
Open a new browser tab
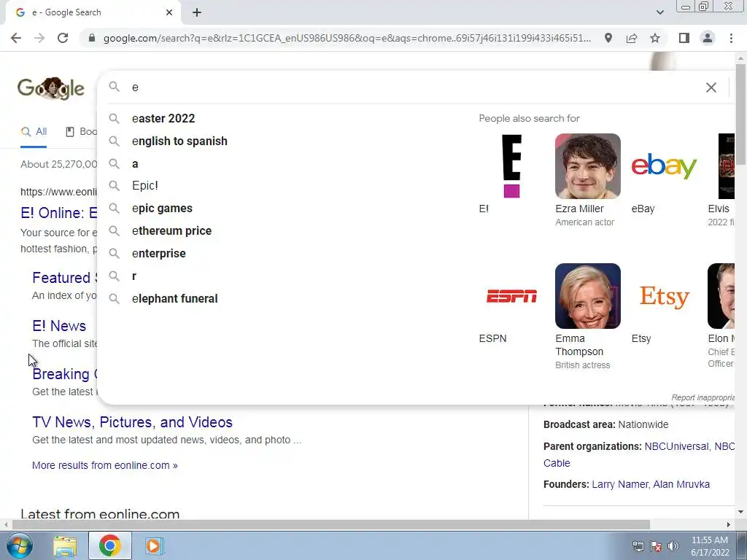(x=197, y=12)
